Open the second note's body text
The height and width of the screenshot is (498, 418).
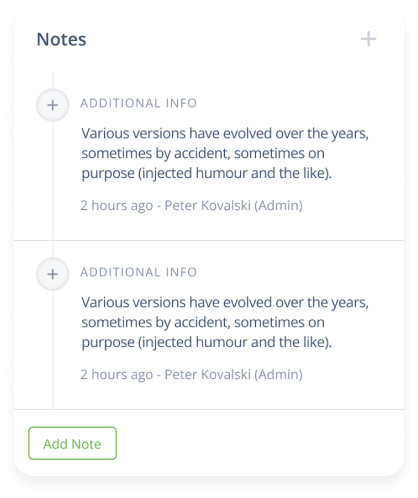(x=225, y=322)
